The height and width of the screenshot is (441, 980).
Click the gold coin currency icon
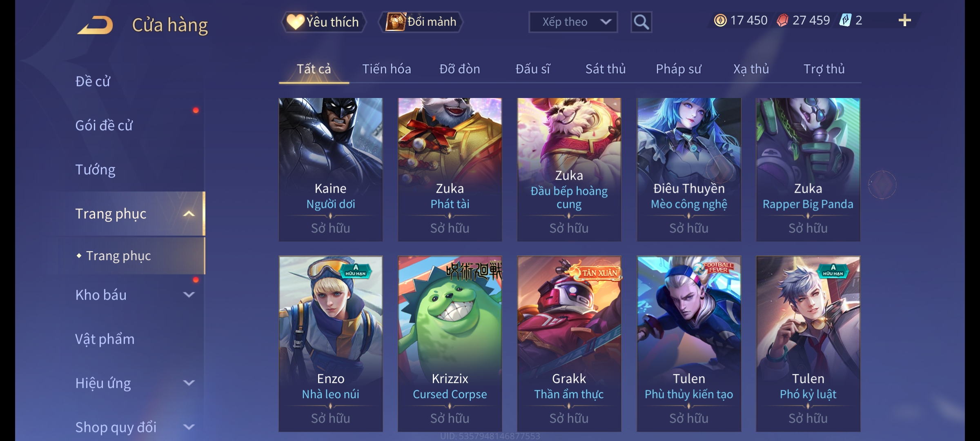point(720,20)
